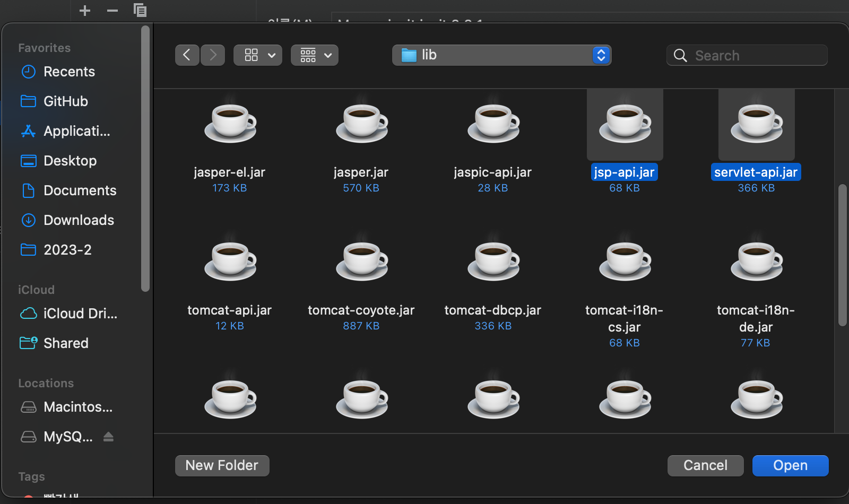Open the GitHub folder in sidebar
849x504 pixels.
pos(66,101)
